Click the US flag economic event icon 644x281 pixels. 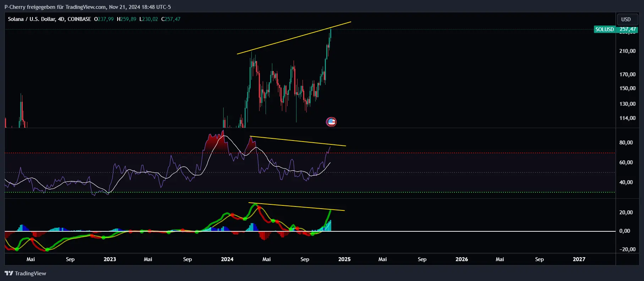click(x=331, y=122)
